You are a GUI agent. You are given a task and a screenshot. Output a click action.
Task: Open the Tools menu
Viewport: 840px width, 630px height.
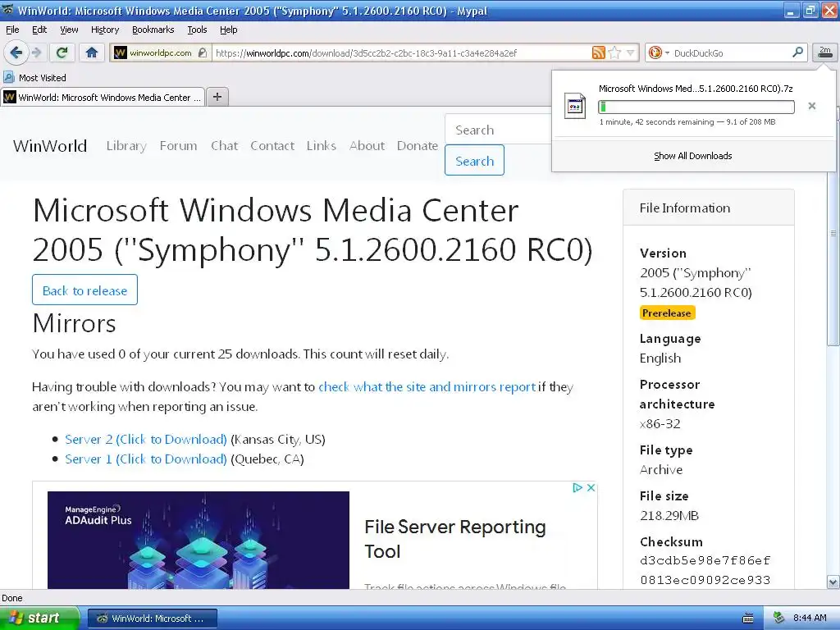tap(197, 30)
